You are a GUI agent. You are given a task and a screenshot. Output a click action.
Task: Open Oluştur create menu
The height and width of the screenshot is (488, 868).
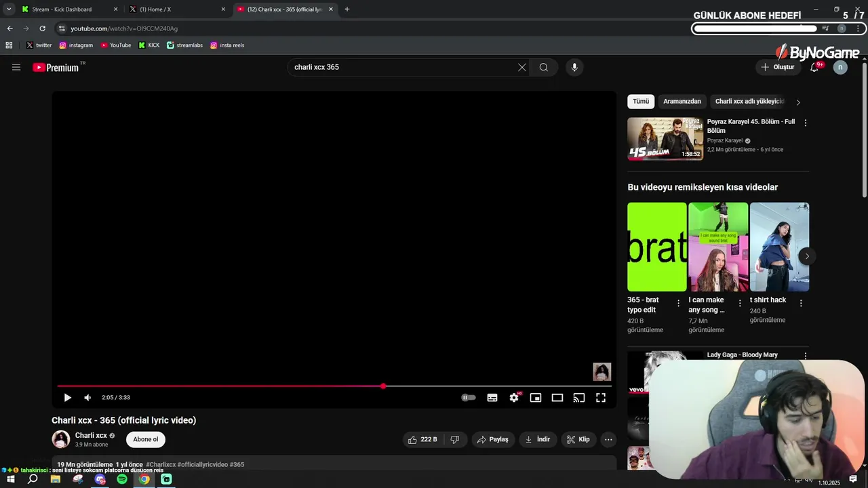(778, 67)
